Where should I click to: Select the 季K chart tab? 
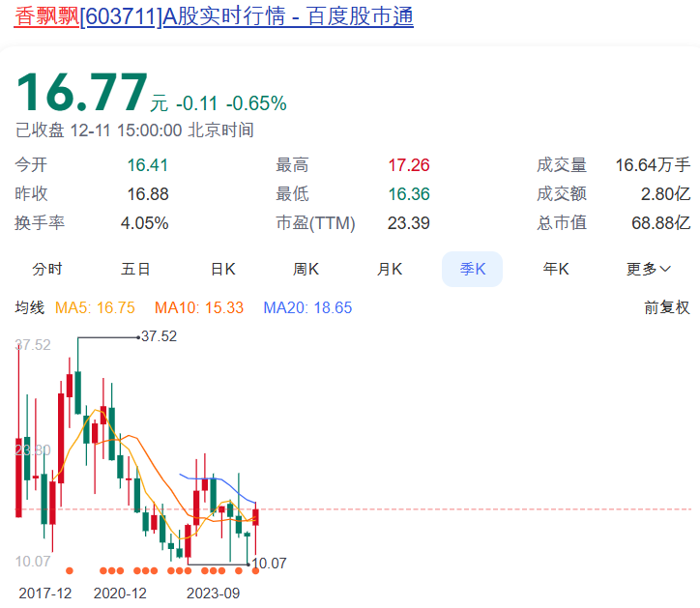point(473,269)
